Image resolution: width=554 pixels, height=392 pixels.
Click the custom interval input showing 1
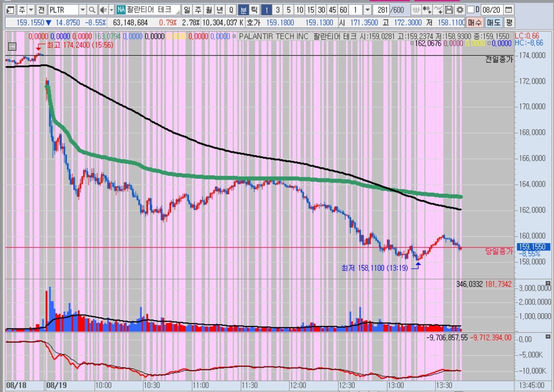[x=356, y=10]
